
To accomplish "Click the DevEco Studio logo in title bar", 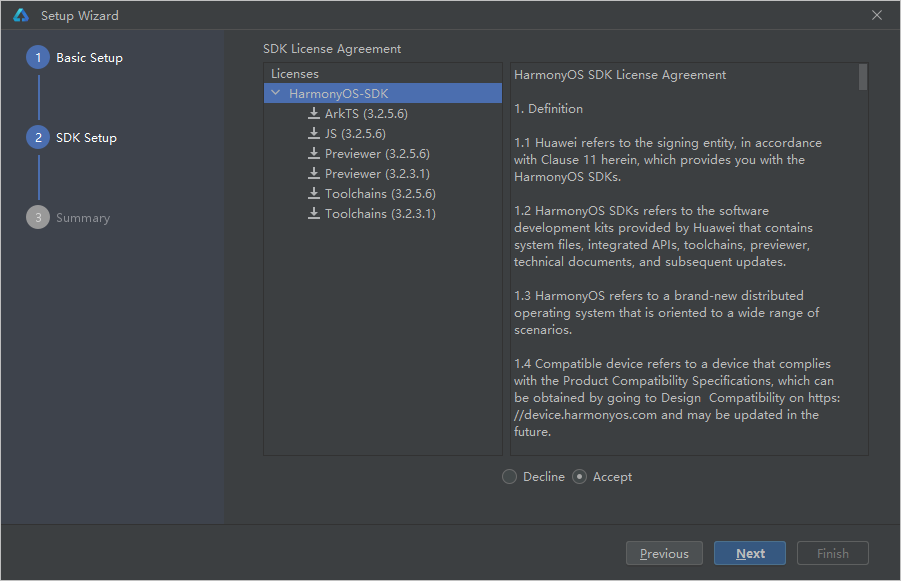I will coord(21,16).
